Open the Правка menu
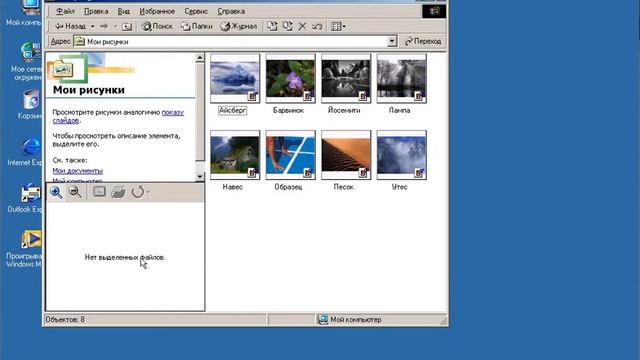Screen dimensions: 640x360 point(96,11)
